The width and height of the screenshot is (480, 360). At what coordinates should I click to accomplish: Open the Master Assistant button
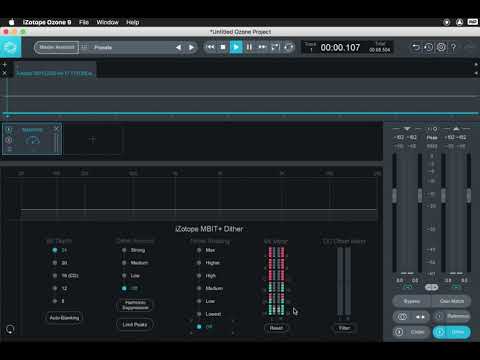pos(57,47)
